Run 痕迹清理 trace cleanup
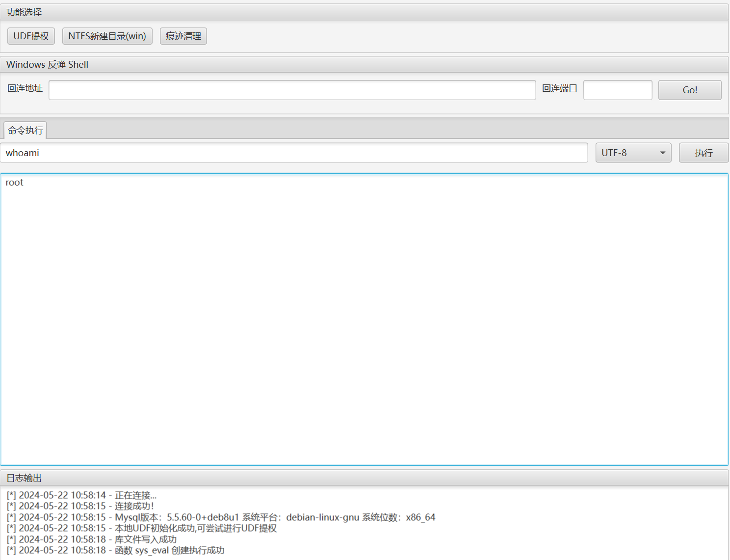 point(183,36)
